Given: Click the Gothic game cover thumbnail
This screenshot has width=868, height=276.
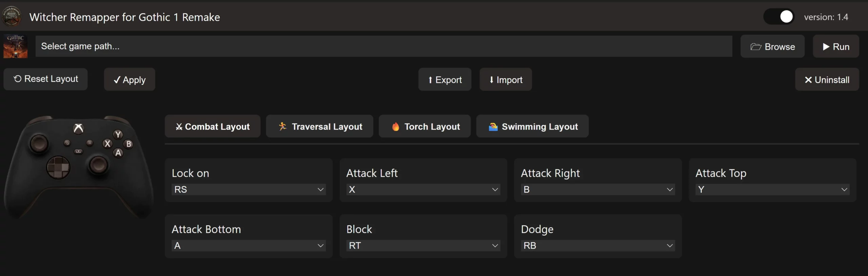Looking at the screenshot, I should click(16, 46).
